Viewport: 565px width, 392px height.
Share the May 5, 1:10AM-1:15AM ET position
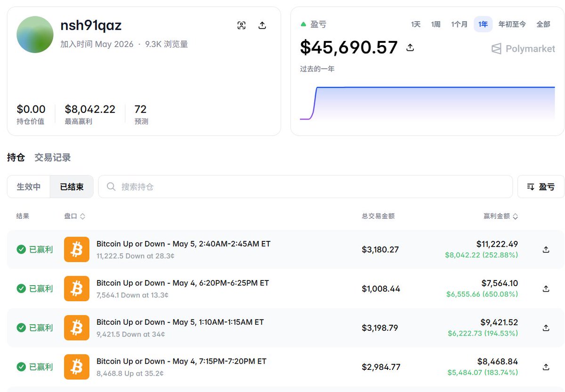(x=546, y=328)
